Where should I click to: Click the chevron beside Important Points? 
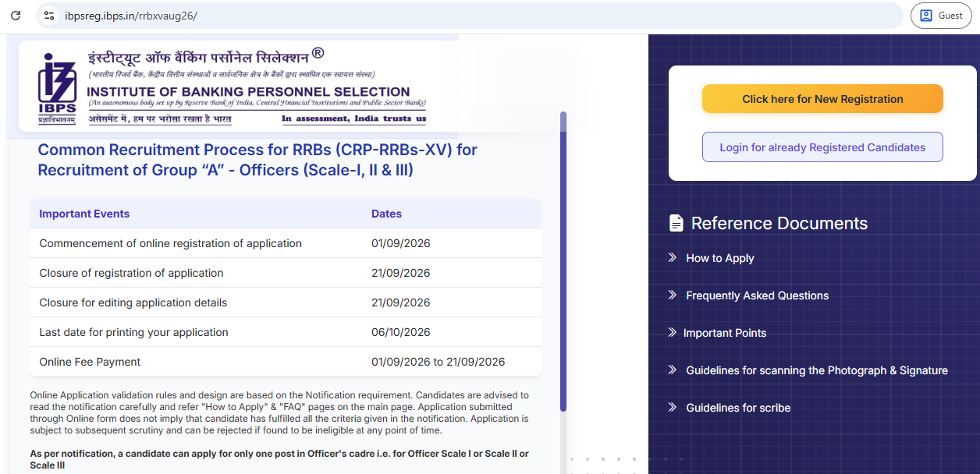pyautogui.click(x=672, y=332)
